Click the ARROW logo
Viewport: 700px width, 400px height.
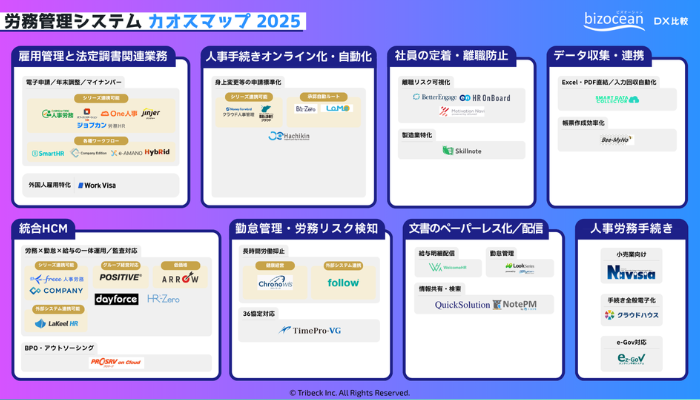click(x=180, y=278)
